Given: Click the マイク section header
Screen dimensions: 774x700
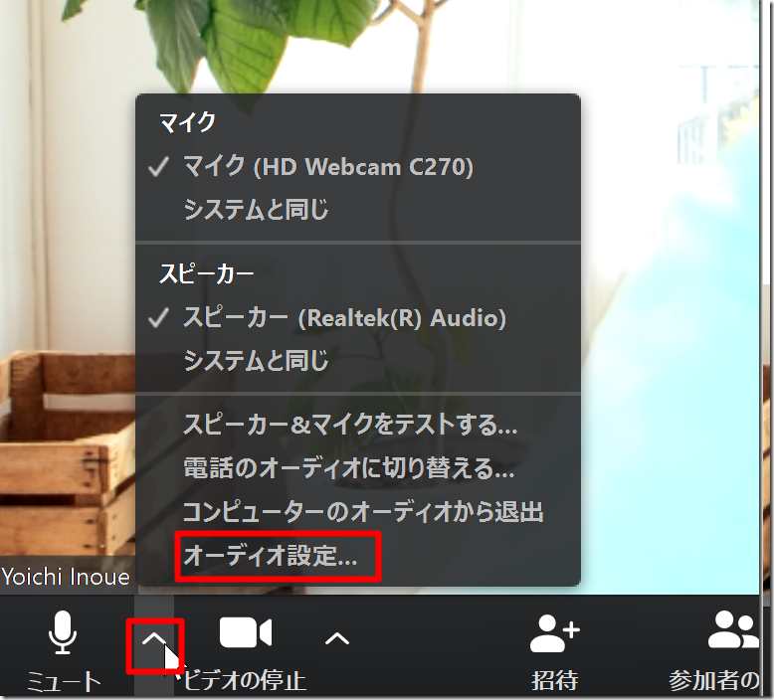Looking at the screenshot, I should point(187,123).
